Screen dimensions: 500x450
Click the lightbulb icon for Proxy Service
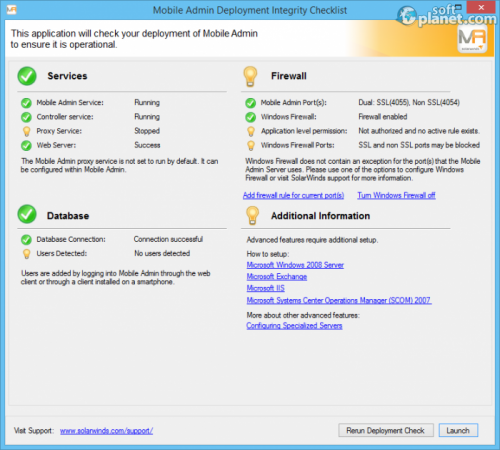pyautogui.click(x=27, y=131)
